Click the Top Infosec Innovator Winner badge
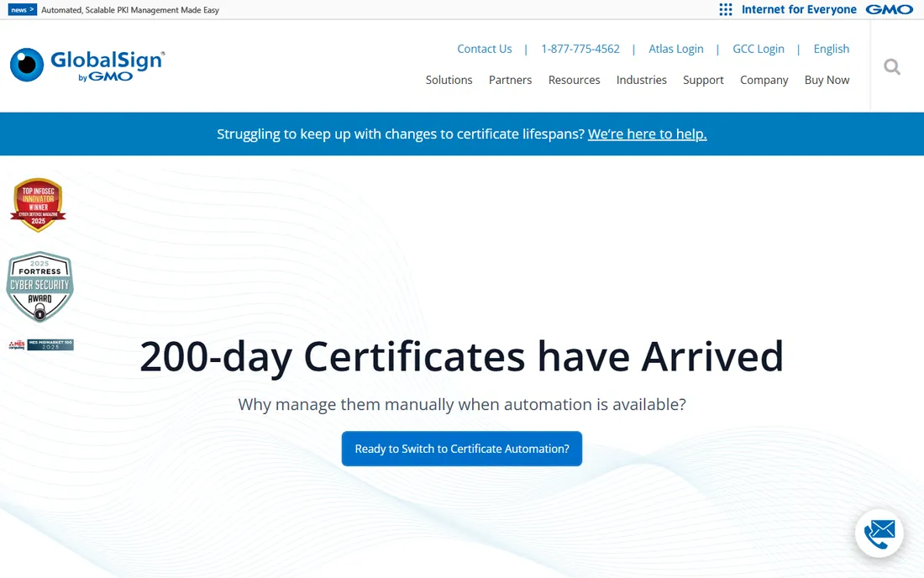 [x=39, y=205]
